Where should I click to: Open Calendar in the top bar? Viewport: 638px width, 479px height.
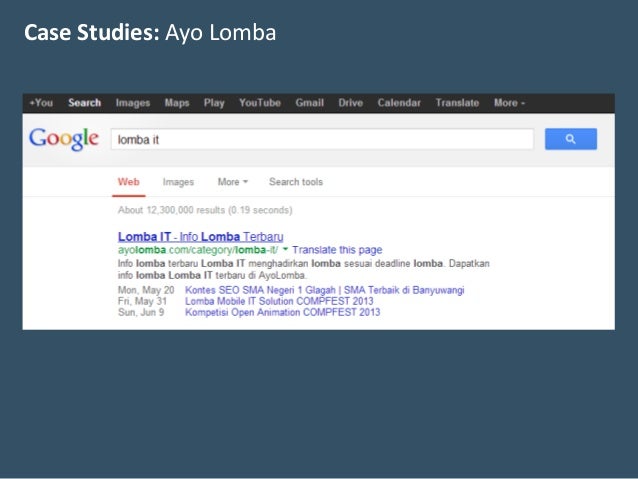399,103
